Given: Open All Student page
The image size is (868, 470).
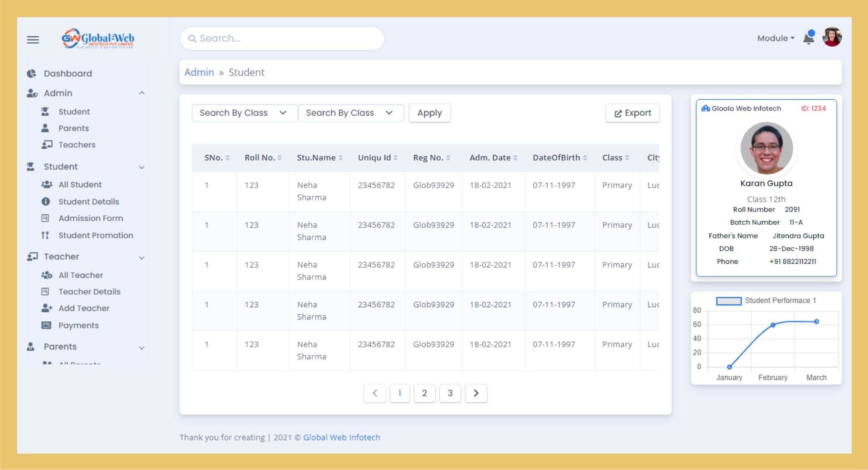Looking at the screenshot, I should 80,184.
